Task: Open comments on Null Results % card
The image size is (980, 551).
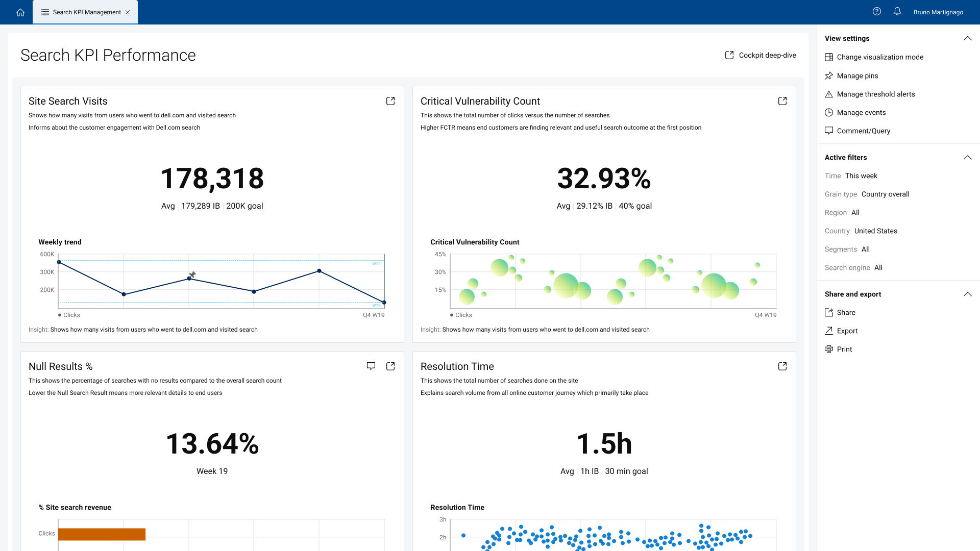Action: pos(371,366)
